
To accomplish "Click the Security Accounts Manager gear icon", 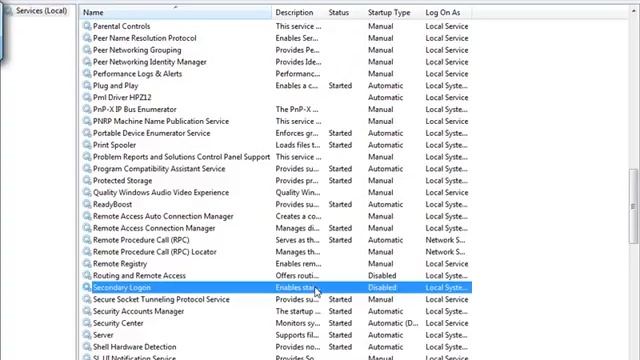I will point(87,311).
